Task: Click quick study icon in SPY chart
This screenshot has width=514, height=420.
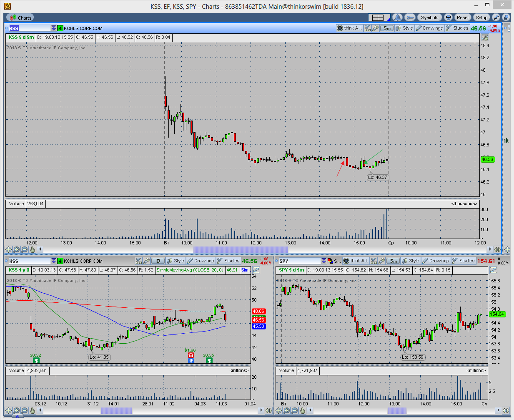Action: coord(374,261)
